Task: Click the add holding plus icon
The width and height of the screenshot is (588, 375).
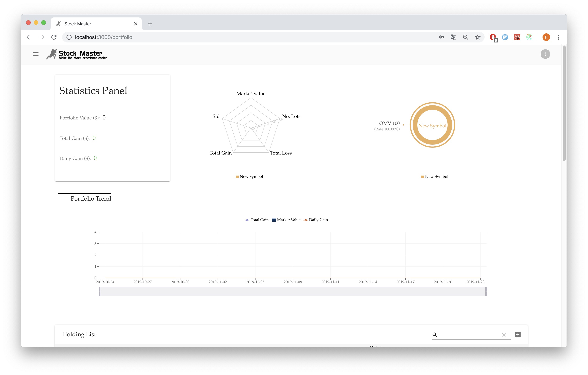Action: click(518, 334)
